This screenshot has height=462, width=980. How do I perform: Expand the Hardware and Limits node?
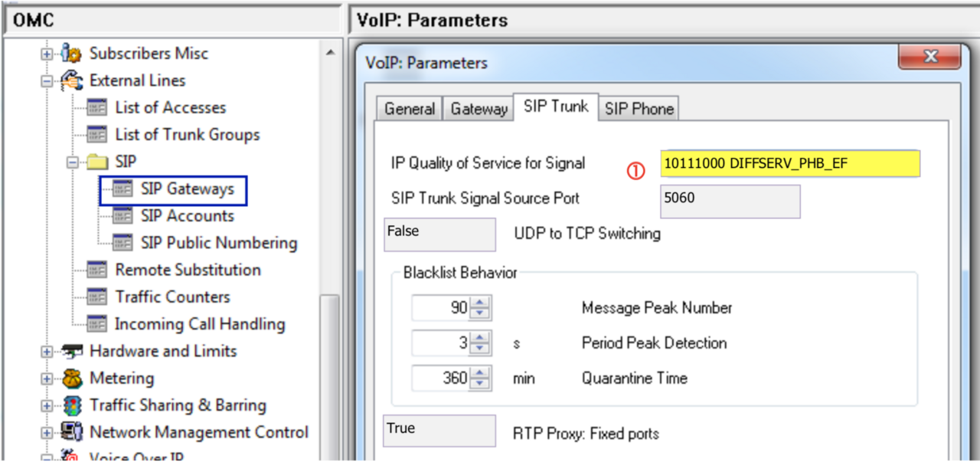pos(47,352)
